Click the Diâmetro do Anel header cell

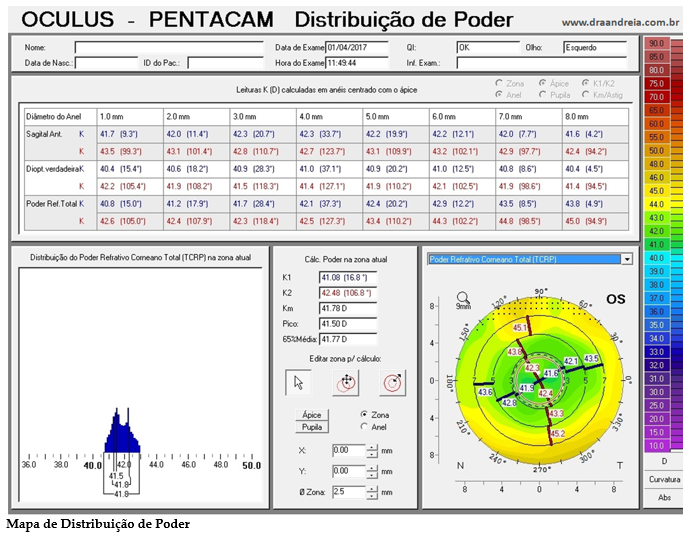point(60,117)
